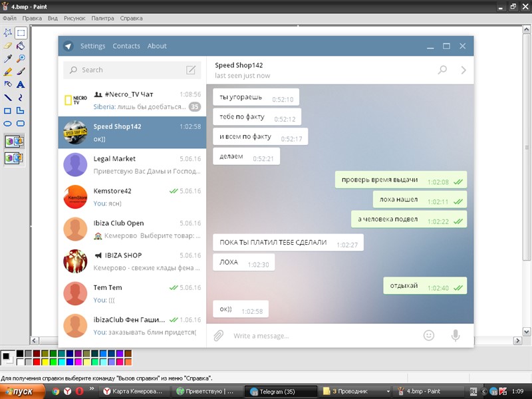Open the Ibiza Club Open chat
Screen dimensions: 532x399
click(132, 229)
